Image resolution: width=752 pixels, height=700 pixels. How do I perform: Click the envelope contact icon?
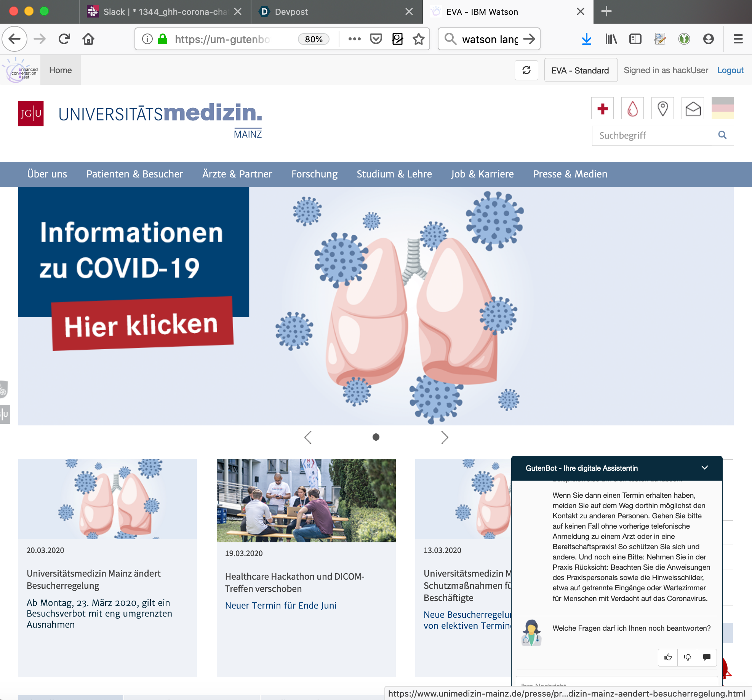coord(693,109)
